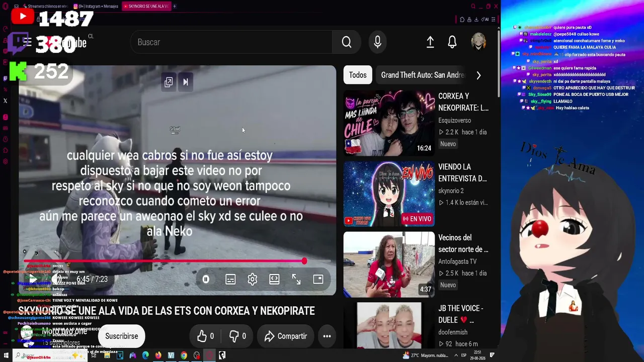This screenshot has width=644, height=362.
Task: Switch to theater mode
Action: click(274, 279)
